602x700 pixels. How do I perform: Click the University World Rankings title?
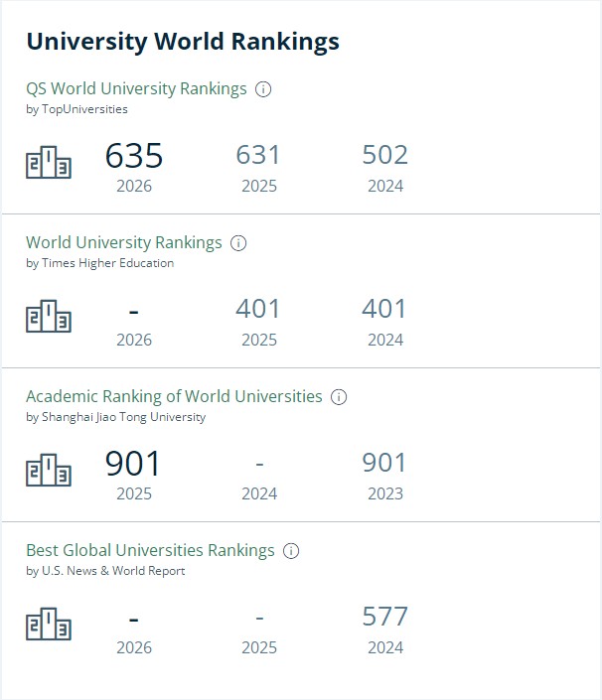(183, 42)
